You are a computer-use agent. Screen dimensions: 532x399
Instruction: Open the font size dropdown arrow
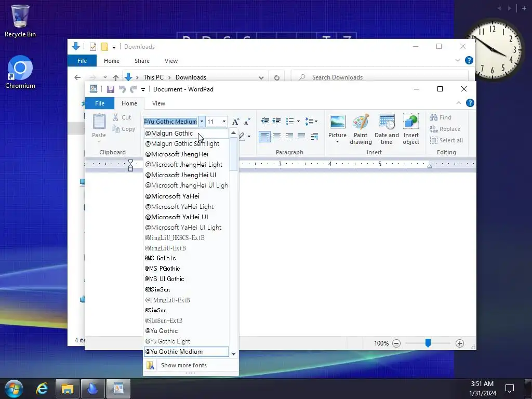coord(224,122)
